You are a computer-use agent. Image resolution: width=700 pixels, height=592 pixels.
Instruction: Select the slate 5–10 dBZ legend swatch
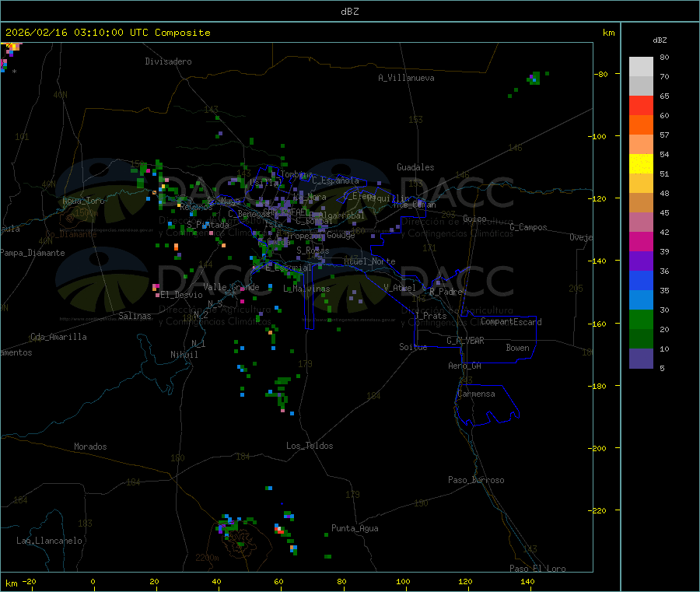click(x=641, y=359)
